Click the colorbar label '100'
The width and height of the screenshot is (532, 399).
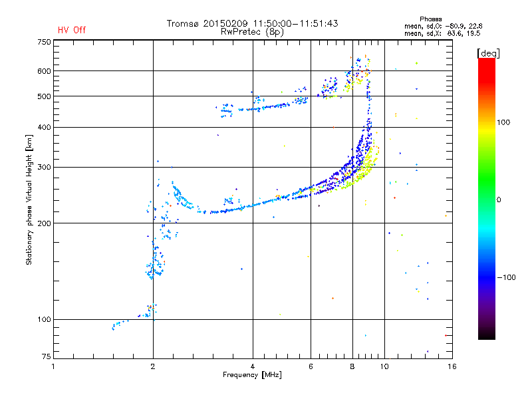tap(503, 122)
